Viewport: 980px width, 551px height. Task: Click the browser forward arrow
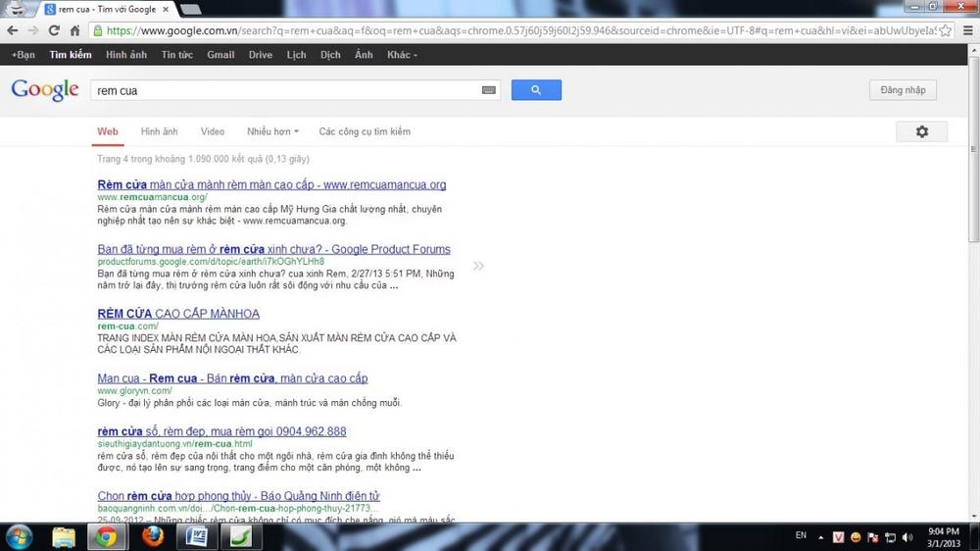tap(33, 30)
